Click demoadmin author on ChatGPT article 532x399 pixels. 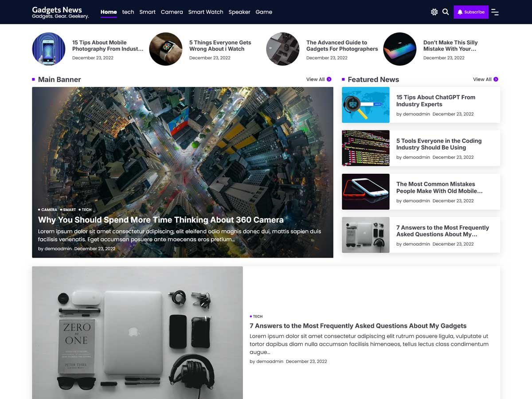(416, 114)
